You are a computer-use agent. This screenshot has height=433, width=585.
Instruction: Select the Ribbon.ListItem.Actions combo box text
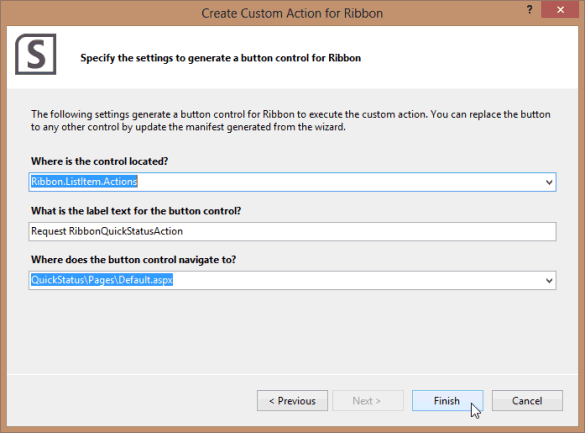click(84, 182)
